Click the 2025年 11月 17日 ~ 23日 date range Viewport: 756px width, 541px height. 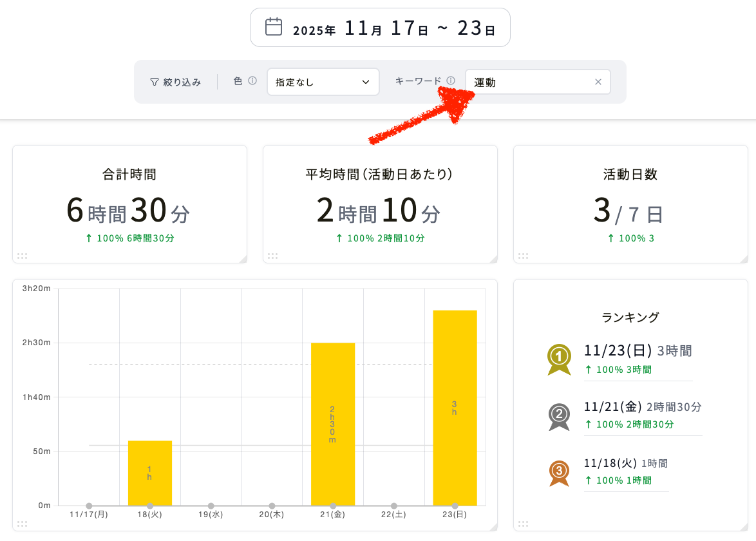pos(394,28)
